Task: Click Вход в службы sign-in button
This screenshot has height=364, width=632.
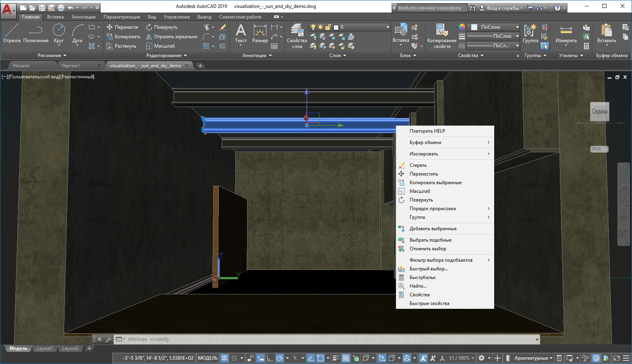Action: tap(501, 8)
